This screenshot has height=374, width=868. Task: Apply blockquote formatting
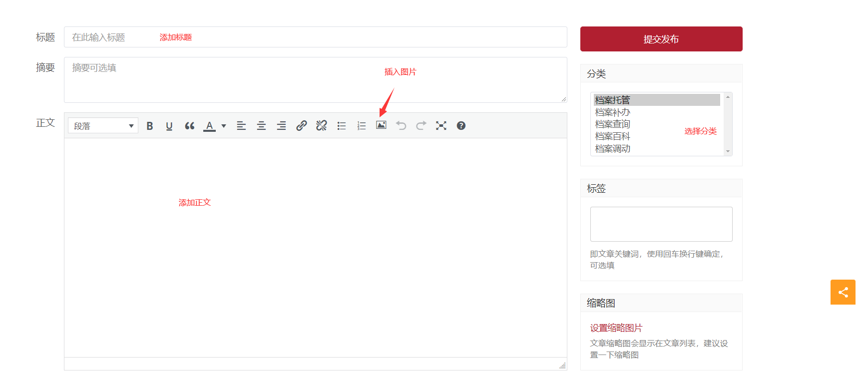click(x=189, y=126)
